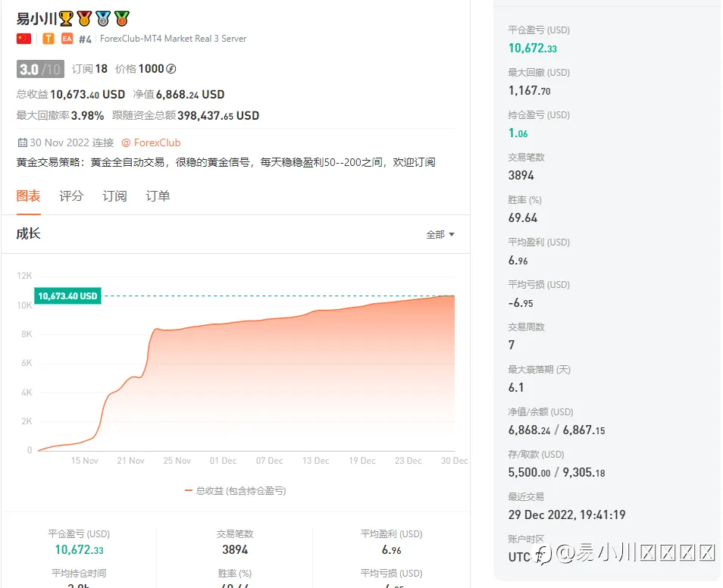Open the 订阅 tab
Image resolution: width=723 pixels, height=588 pixels.
[114, 196]
